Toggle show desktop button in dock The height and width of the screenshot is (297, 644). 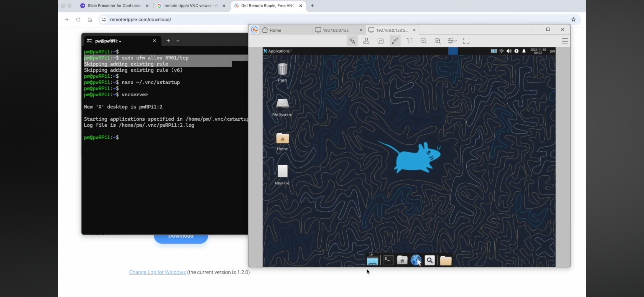tap(372, 261)
